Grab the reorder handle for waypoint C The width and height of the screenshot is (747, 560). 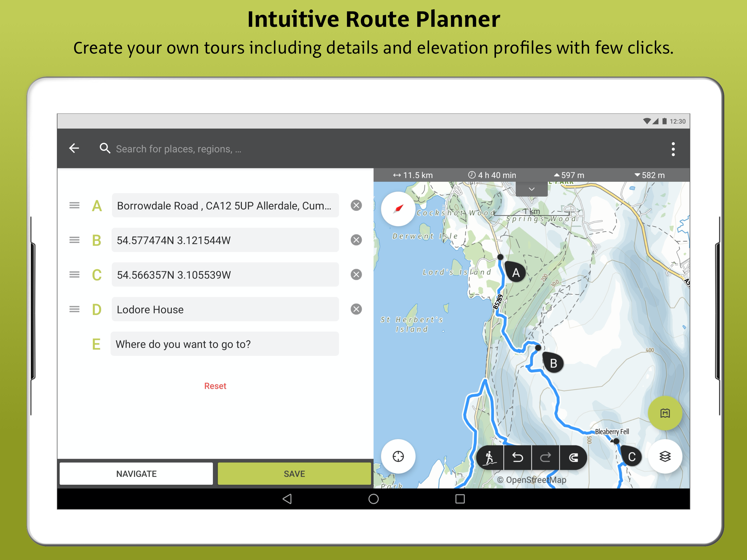click(74, 275)
